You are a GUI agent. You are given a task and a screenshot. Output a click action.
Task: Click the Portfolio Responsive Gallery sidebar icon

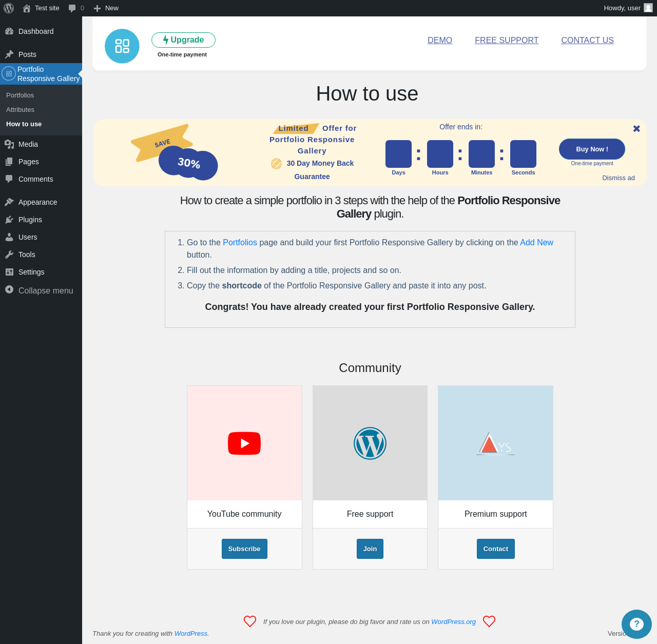tap(9, 74)
